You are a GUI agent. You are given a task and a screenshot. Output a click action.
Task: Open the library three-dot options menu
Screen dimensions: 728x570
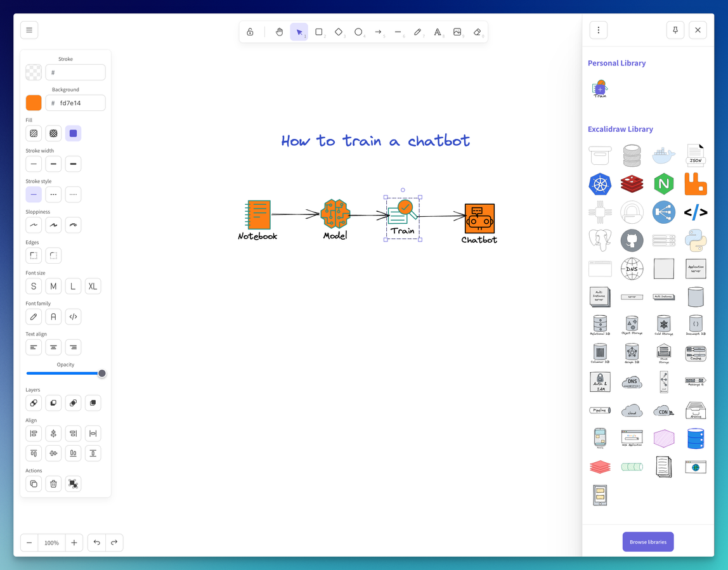[599, 30]
